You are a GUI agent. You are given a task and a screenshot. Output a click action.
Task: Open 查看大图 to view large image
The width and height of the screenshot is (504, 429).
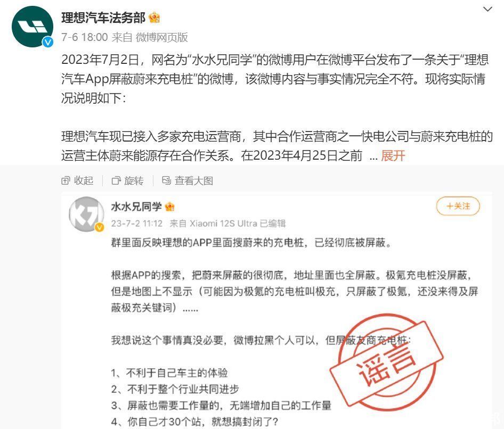pos(188,180)
